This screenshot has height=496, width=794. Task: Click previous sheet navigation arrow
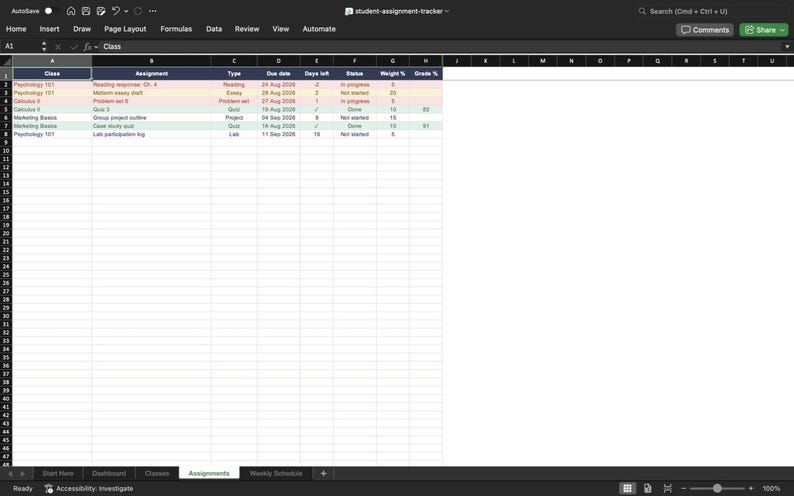coord(10,474)
